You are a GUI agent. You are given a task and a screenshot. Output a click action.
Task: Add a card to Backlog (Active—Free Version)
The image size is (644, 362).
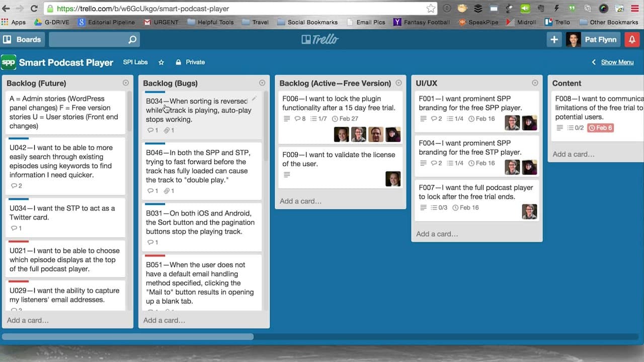point(300,201)
